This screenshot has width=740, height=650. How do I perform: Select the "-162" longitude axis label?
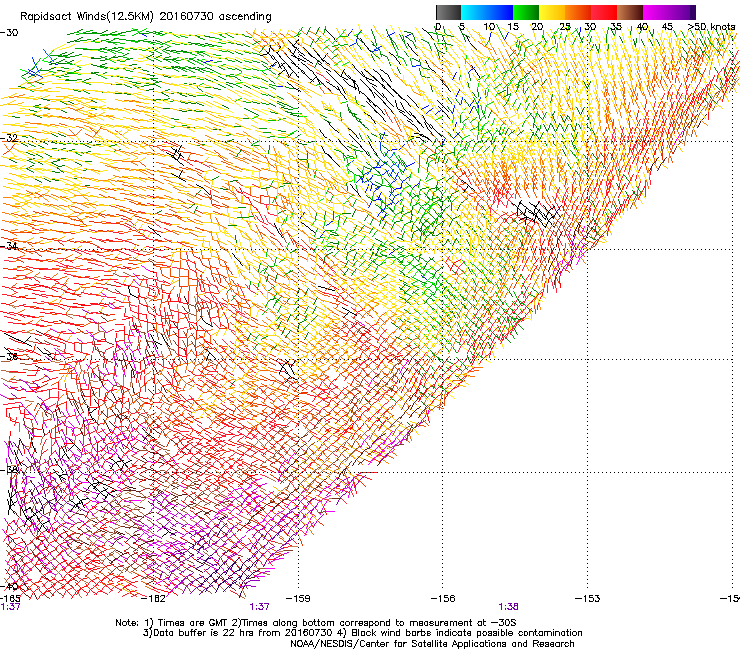click(x=153, y=599)
